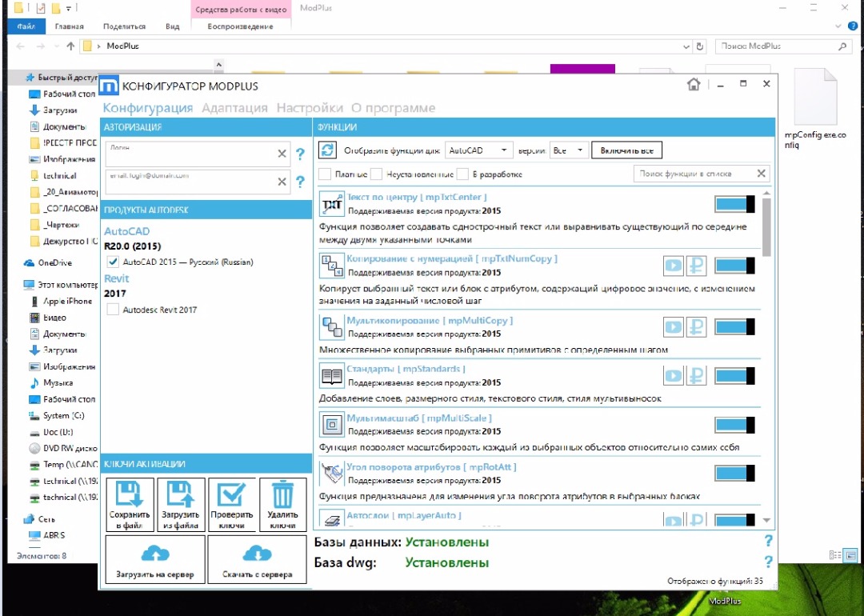Viewport: 864px width, 616px height.
Task: Click the Проверить ключи button
Action: pyautogui.click(x=232, y=505)
